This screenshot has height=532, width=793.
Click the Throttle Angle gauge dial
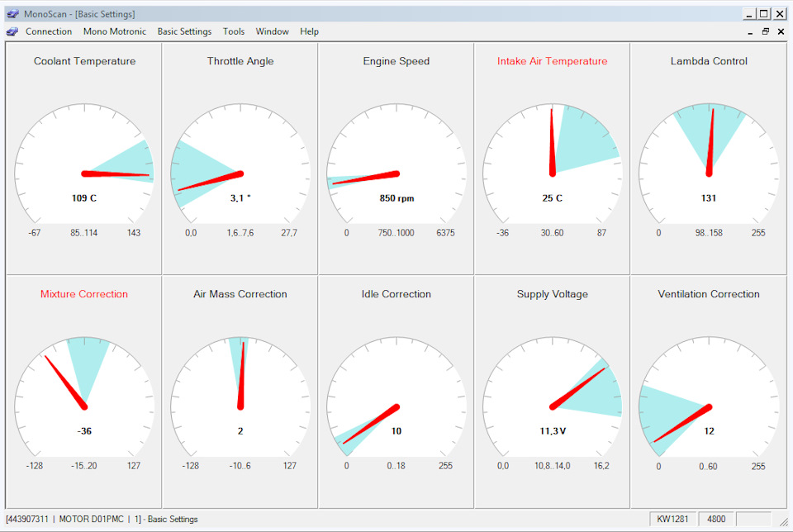click(x=240, y=164)
